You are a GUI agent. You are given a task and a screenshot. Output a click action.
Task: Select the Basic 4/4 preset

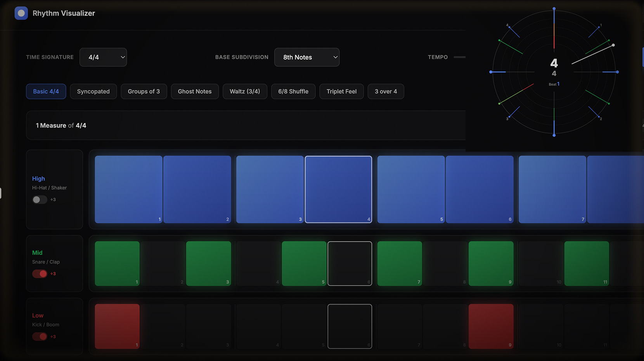pos(46,92)
